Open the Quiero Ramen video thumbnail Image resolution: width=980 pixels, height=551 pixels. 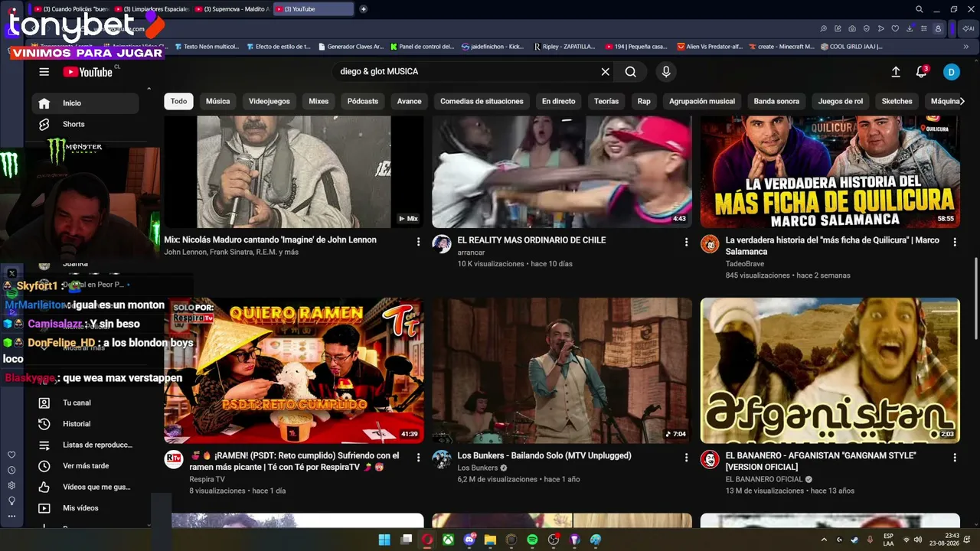pos(294,370)
